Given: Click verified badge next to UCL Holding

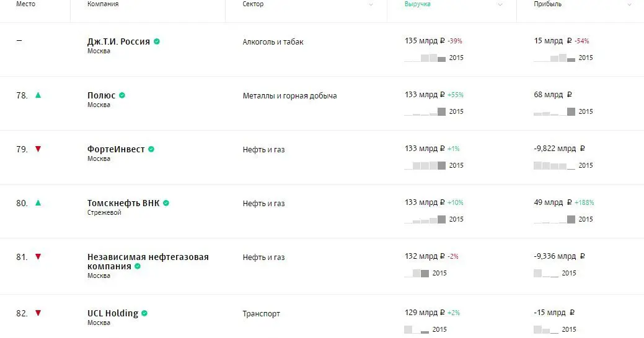Looking at the screenshot, I should 144,313.
